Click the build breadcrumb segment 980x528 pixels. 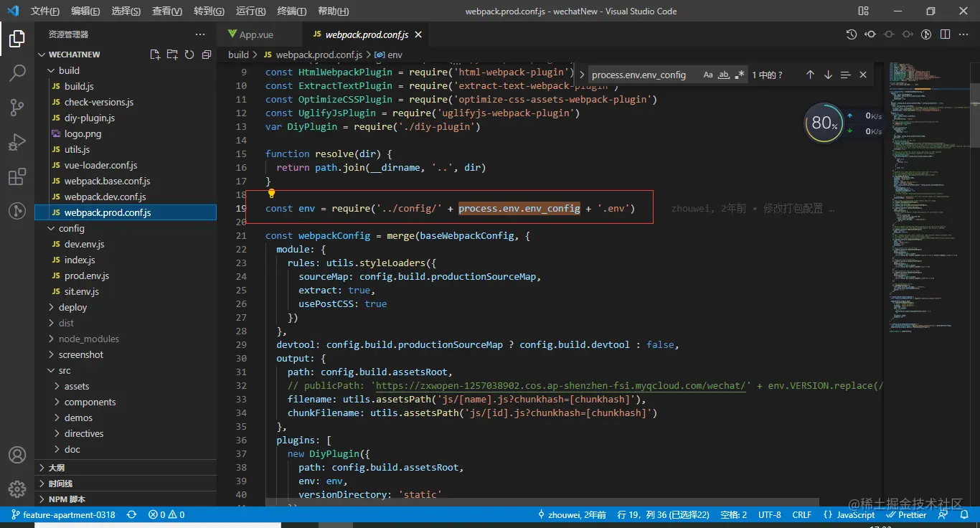(238, 55)
